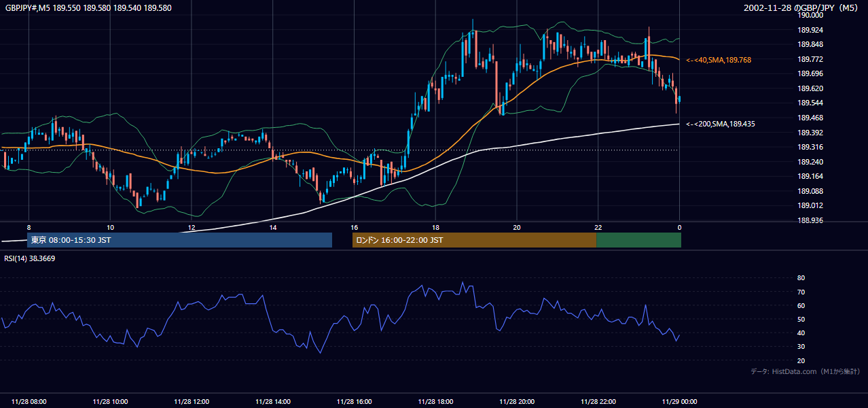Click the 189.620 price axis label

(810, 88)
